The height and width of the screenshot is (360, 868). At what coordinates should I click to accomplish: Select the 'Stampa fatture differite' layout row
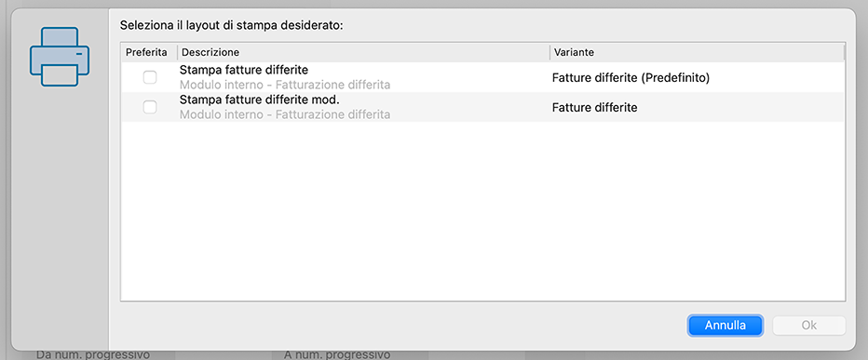pyautogui.click(x=482, y=77)
